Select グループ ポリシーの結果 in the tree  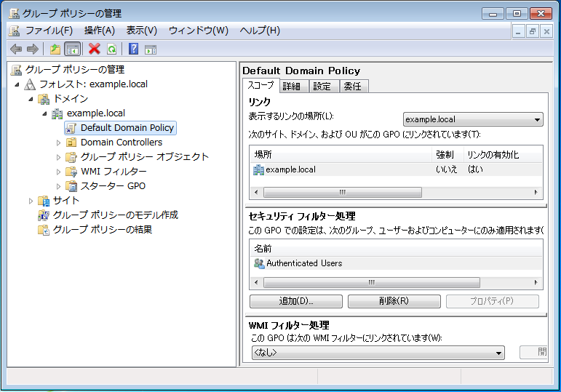tap(103, 230)
